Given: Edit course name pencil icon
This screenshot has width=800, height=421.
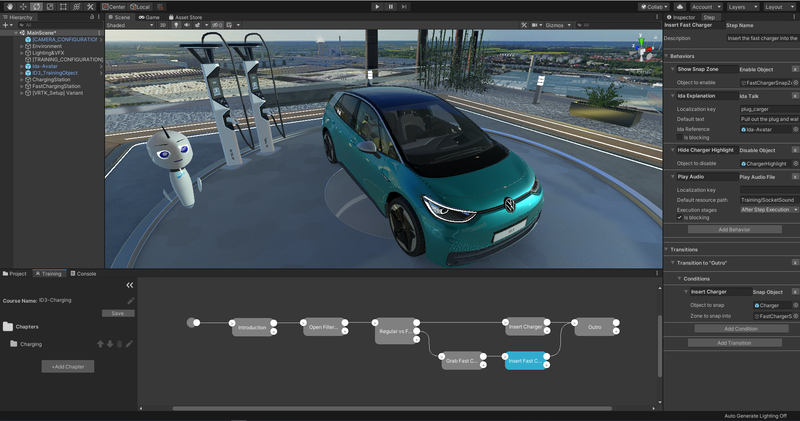Looking at the screenshot, I should coord(131,301).
